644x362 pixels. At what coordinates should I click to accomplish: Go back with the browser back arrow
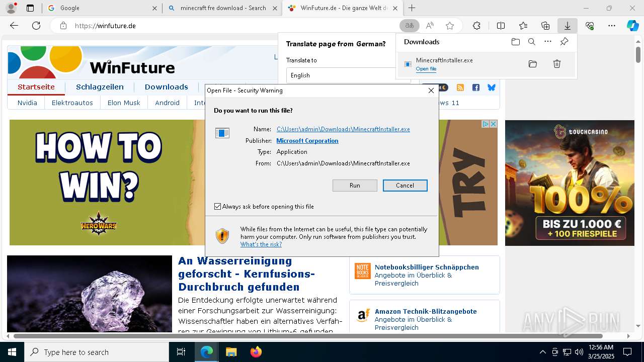point(14,26)
